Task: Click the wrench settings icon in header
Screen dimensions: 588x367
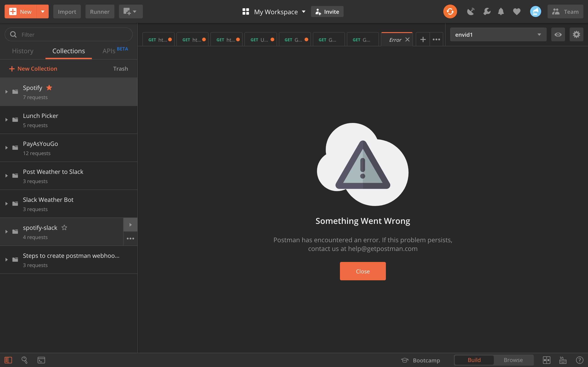Action: [487, 11]
